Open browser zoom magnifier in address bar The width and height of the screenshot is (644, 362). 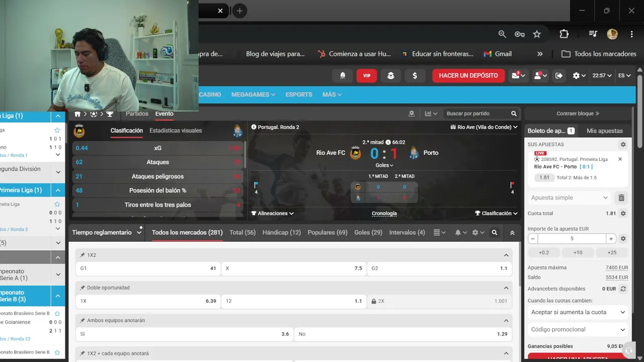[502, 34]
